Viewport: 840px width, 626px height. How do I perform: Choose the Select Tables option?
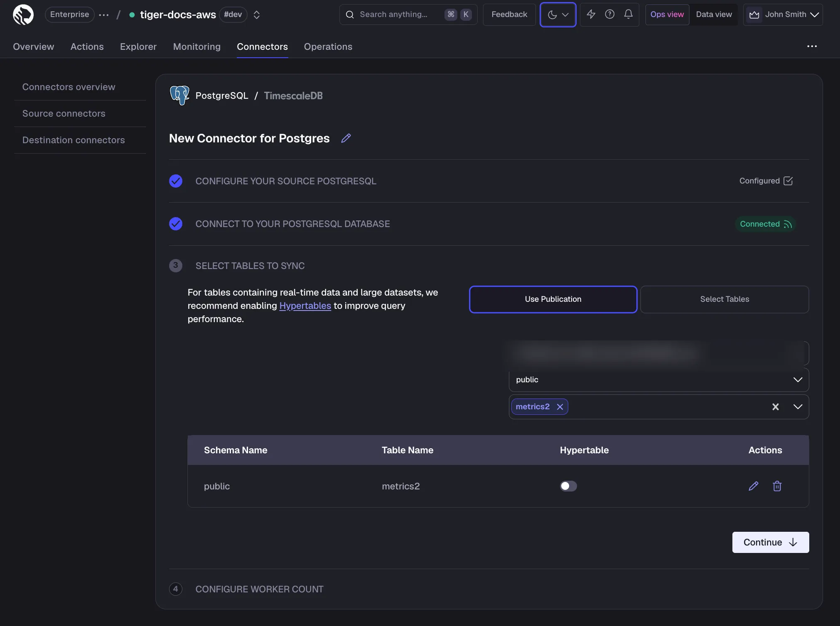click(725, 299)
